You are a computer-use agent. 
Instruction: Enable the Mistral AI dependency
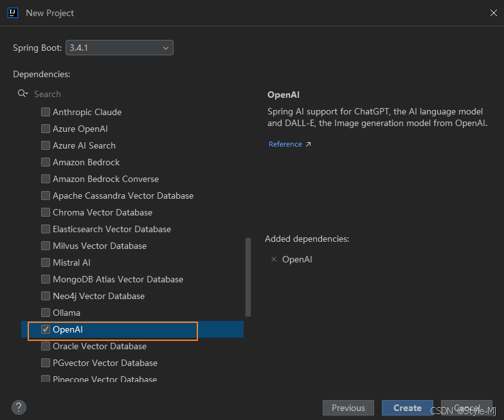(46, 262)
